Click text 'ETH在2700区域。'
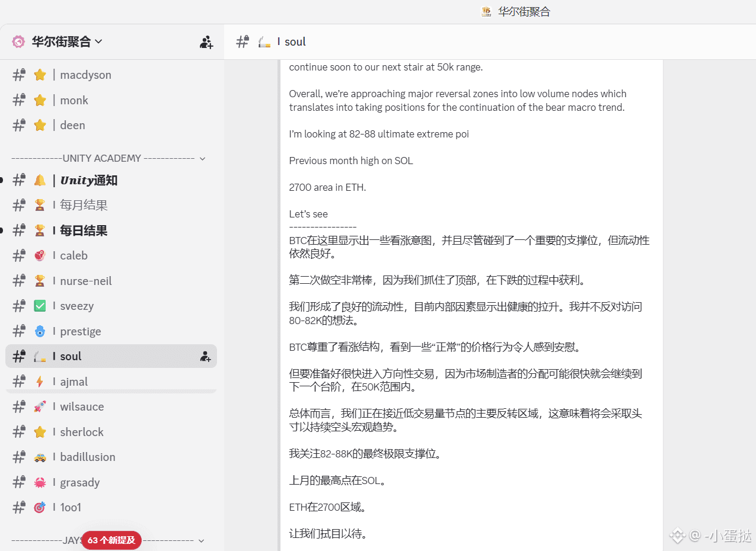The height and width of the screenshot is (551, 756). click(328, 507)
